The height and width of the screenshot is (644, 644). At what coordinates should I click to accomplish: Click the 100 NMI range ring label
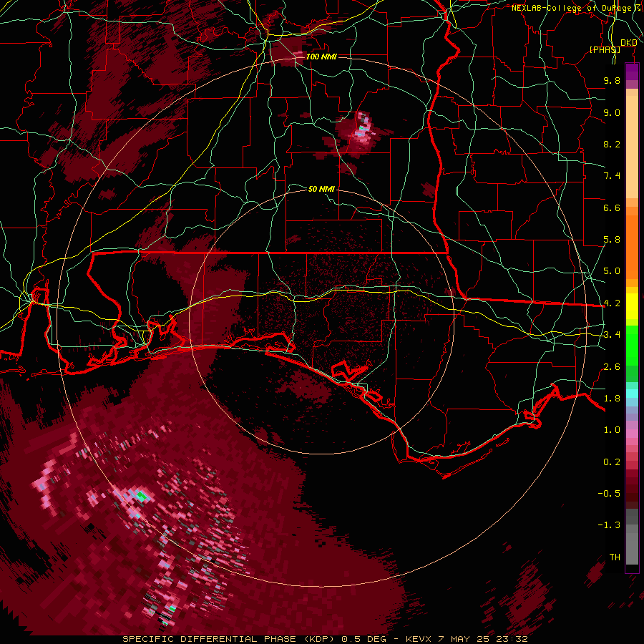point(321,57)
